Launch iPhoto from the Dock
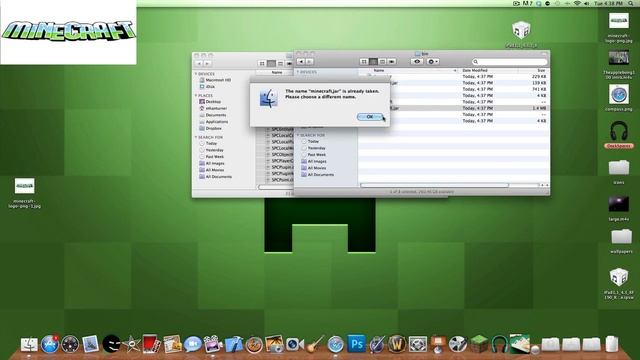 [274, 344]
